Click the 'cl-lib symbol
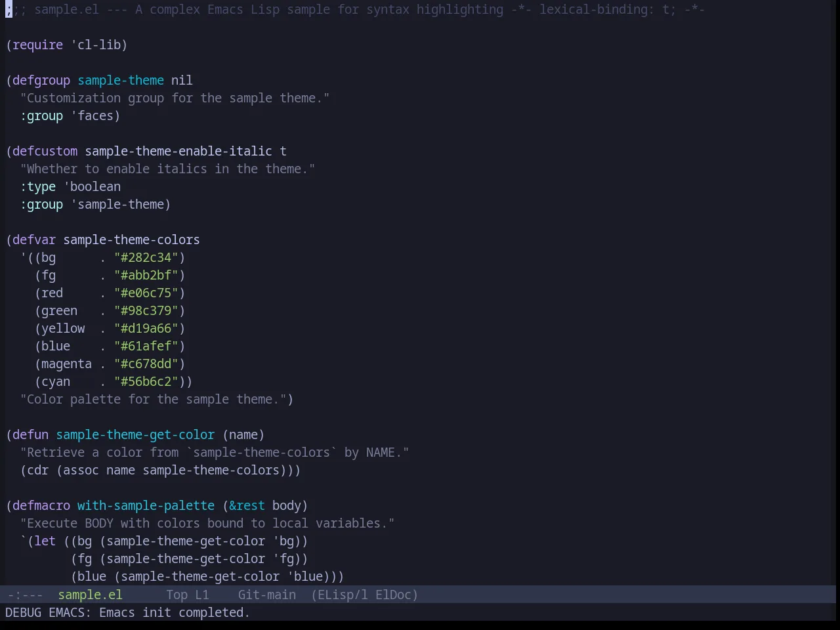Viewport: 840px width, 630px height. [x=95, y=45]
